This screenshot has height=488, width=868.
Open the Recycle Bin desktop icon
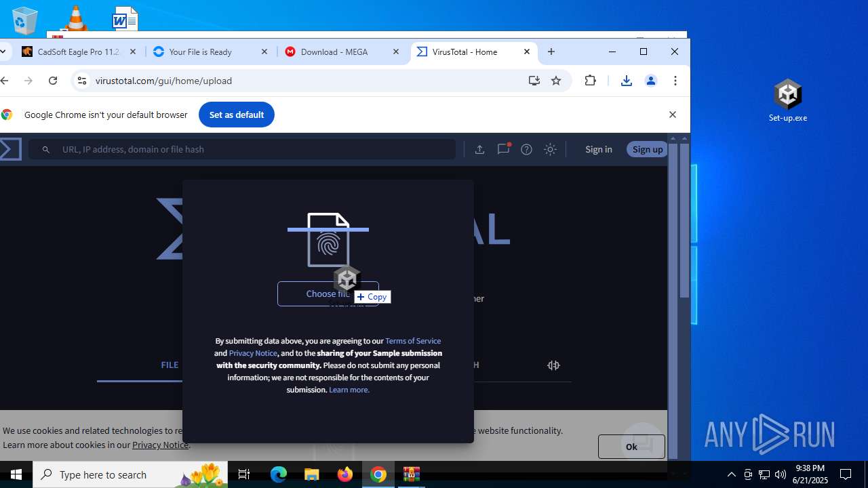(25, 20)
